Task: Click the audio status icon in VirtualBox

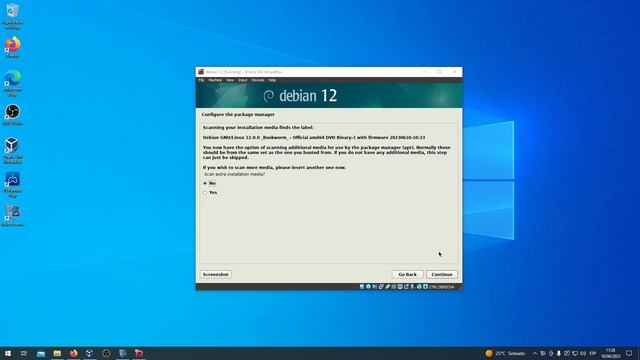Action: coord(374,287)
